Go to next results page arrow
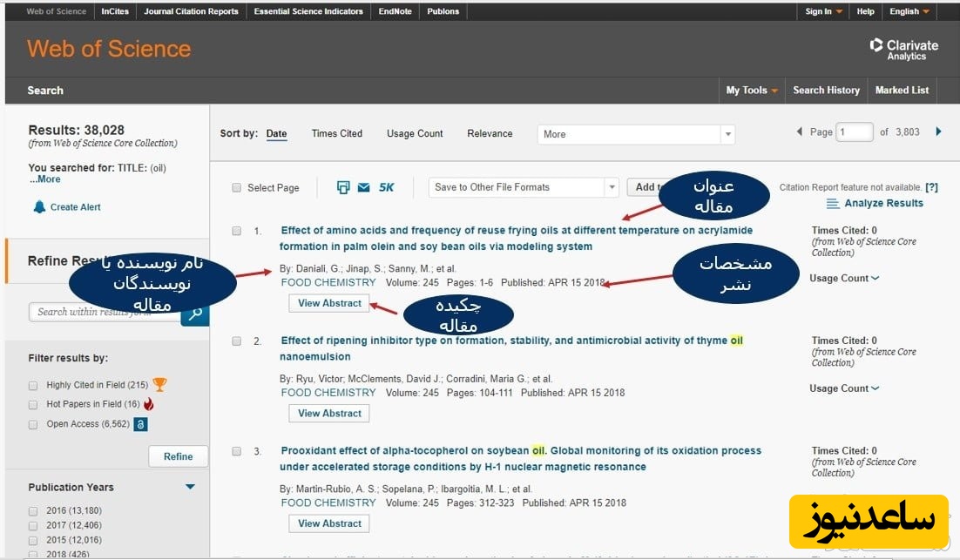The height and width of the screenshot is (560, 960). pos(938,132)
